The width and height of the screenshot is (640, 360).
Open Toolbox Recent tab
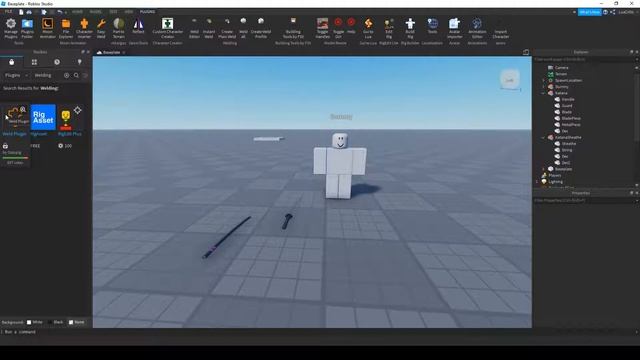click(x=57, y=62)
